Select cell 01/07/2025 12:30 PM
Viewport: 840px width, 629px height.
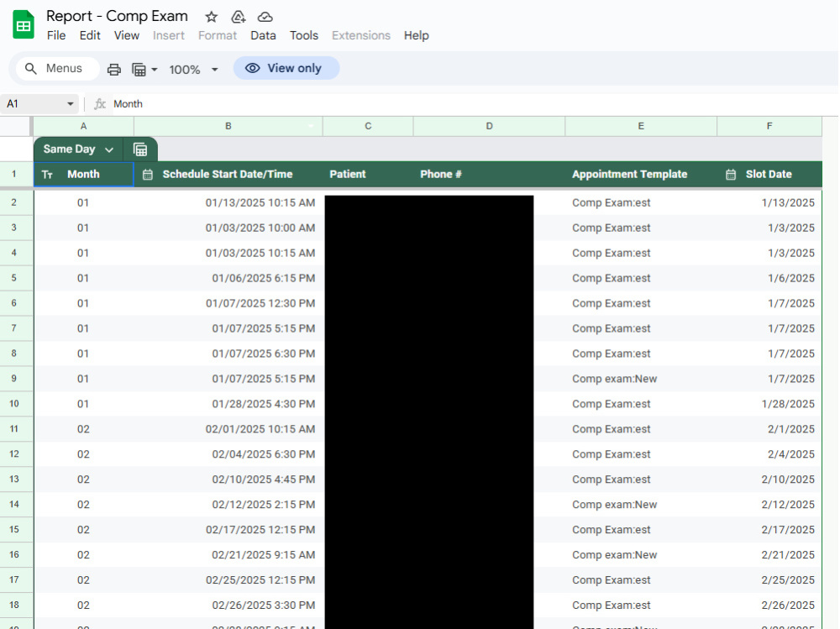click(228, 304)
